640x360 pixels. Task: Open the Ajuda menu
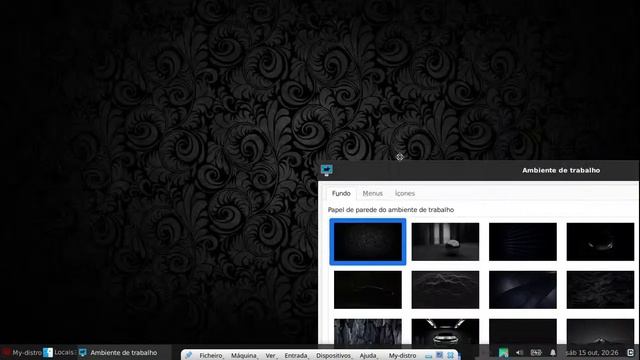(368, 356)
